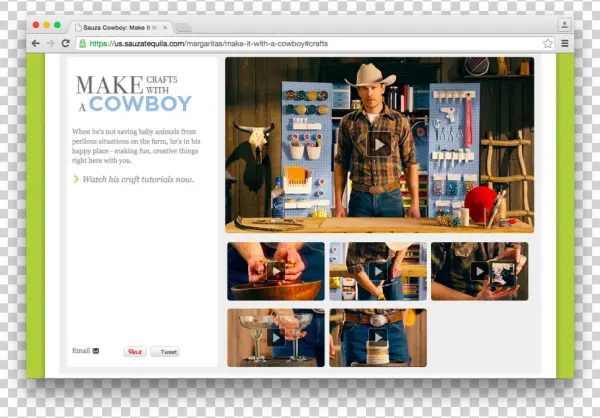Open the Chrome hamburger menu
Screen dimensions: 600x418
[565, 44]
